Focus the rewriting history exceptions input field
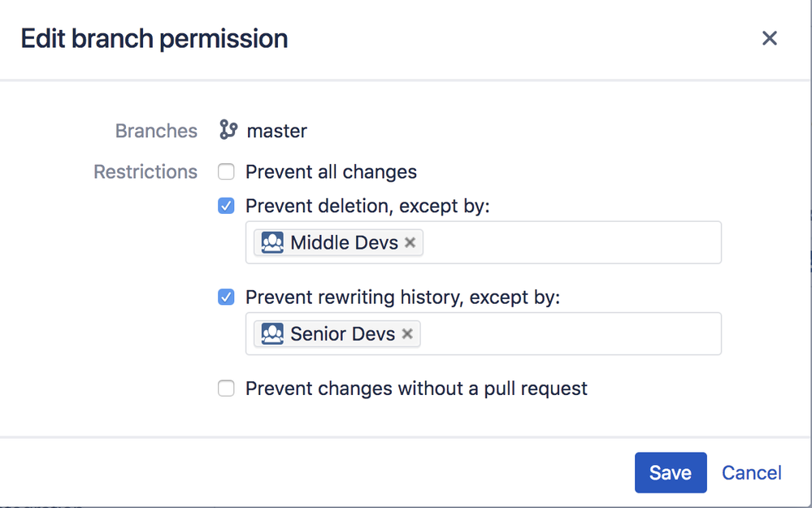This screenshot has width=812, height=508. pyautogui.click(x=569, y=334)
